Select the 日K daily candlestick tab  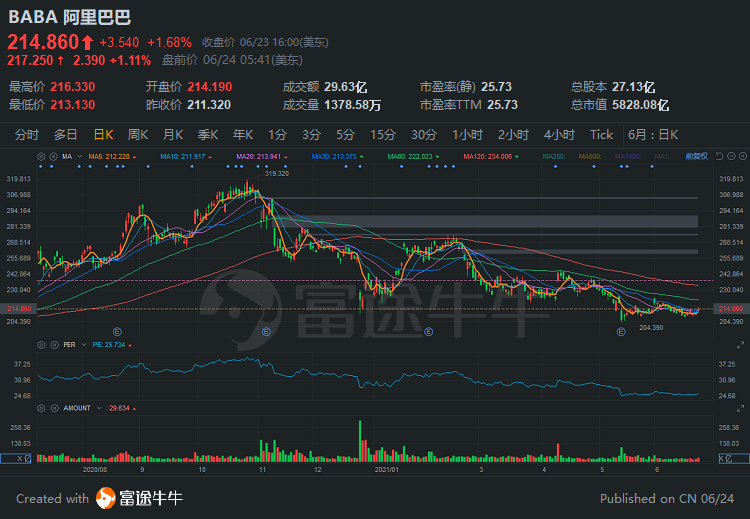click(x=103, y=135)
